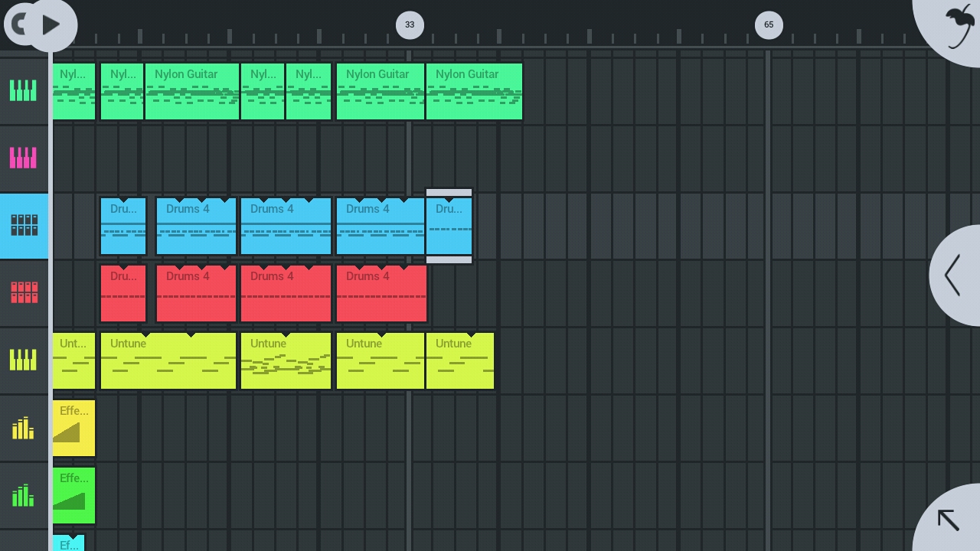Tap the diagonal arrow corner button
Screen dimensions: 980x551
tap(949, 520)
